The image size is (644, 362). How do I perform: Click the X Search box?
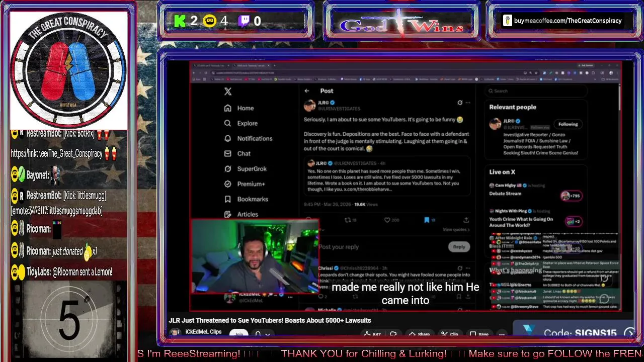click(536, 91)
